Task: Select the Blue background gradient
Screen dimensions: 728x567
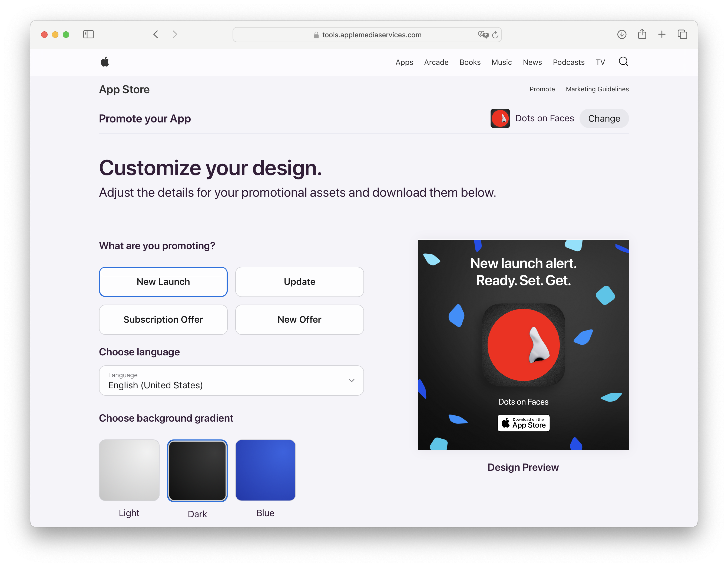Action: 265,471
